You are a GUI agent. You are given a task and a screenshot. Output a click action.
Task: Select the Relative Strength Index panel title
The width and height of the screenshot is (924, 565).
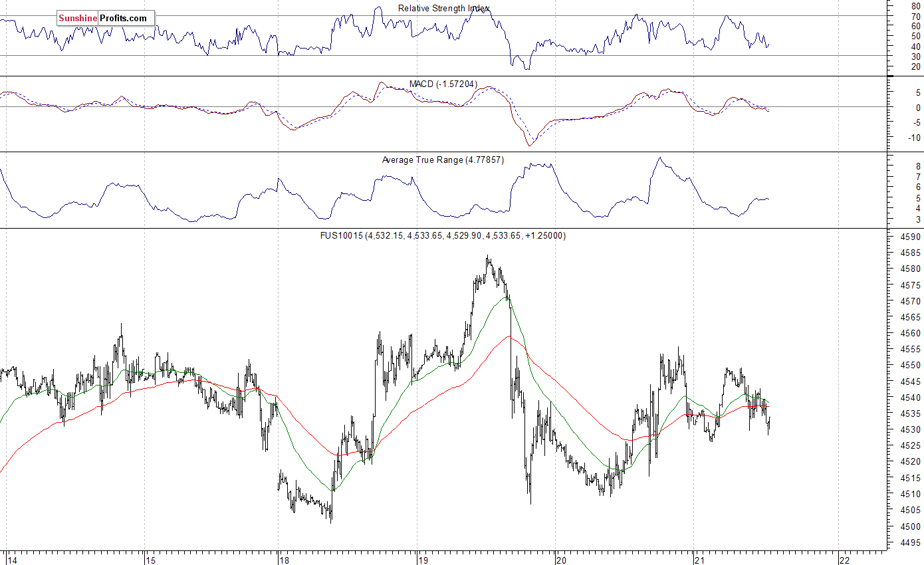click(443, 8)
